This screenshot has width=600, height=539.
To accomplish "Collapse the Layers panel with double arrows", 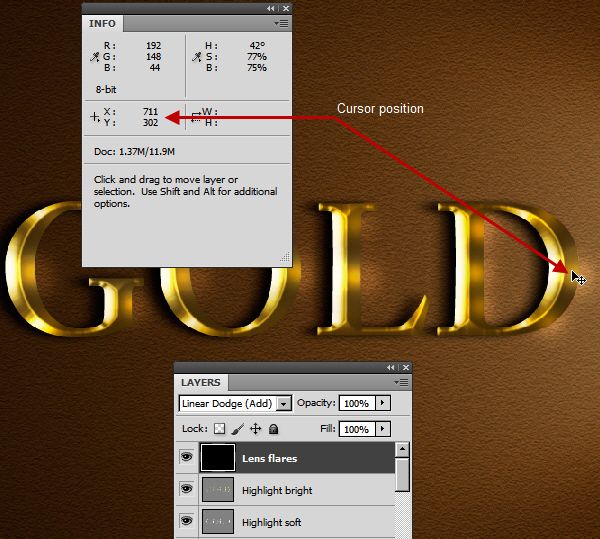I will [x=390, y=367].
